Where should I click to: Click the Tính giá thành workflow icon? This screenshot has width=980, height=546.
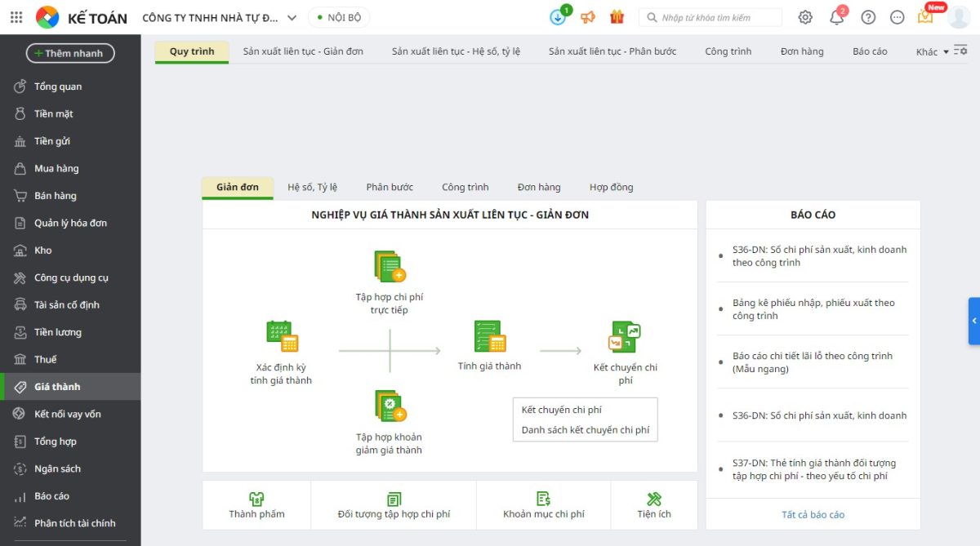point(490,336)
